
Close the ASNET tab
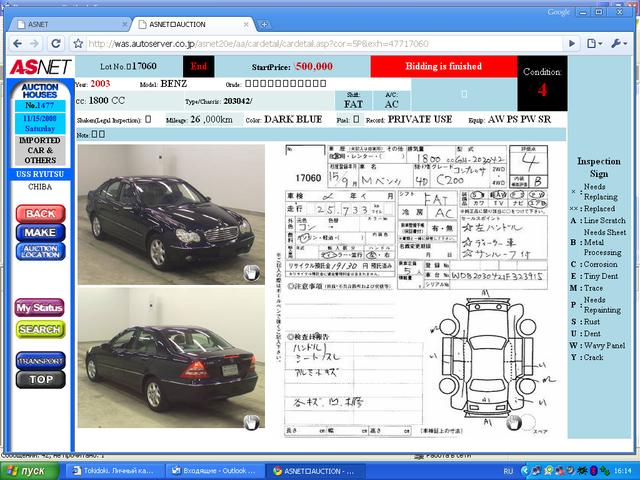[124, 24]
